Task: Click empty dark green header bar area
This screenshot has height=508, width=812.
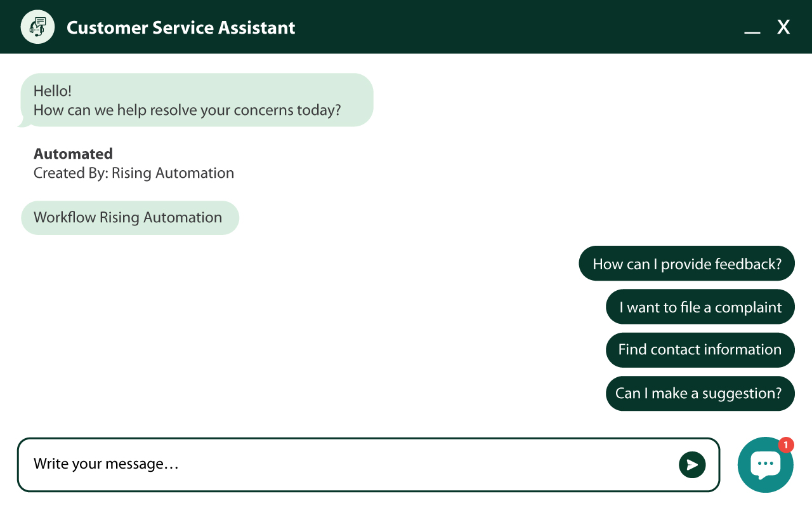Action: click(x=507, y=27)
